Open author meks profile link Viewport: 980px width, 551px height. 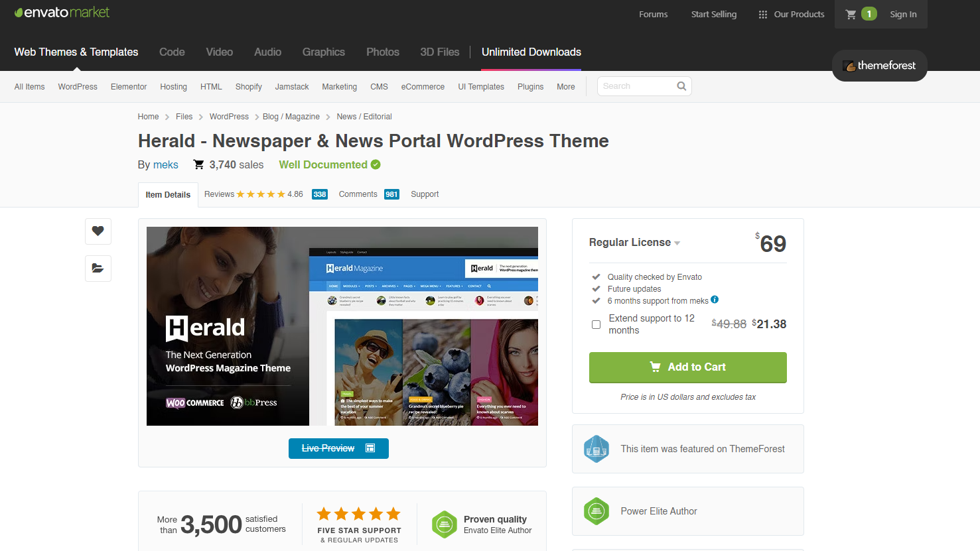(x=166, y=165)
